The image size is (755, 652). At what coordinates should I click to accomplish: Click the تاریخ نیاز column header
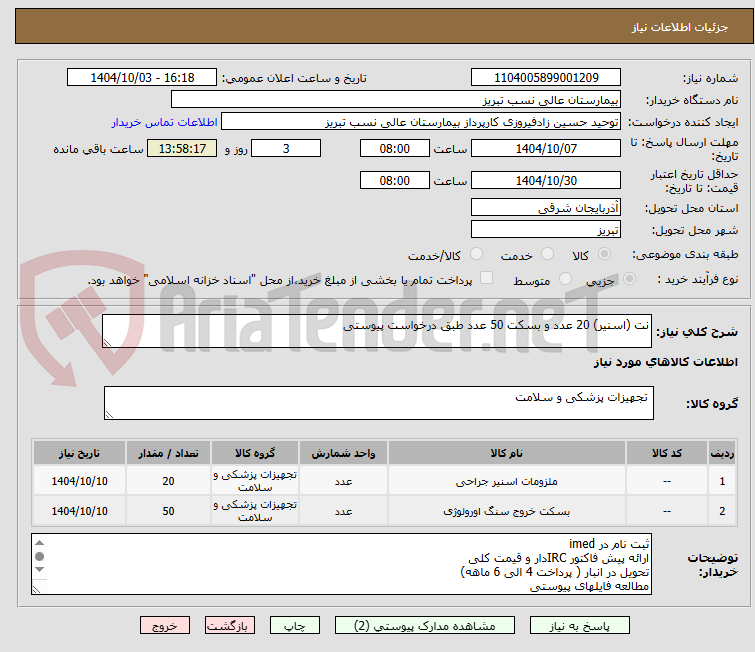click(79, 453)
